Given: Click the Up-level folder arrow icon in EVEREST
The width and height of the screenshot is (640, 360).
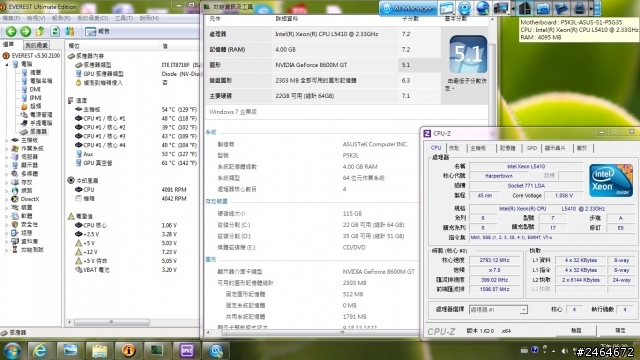Looking at the screenshot, I should click(40, 31).
